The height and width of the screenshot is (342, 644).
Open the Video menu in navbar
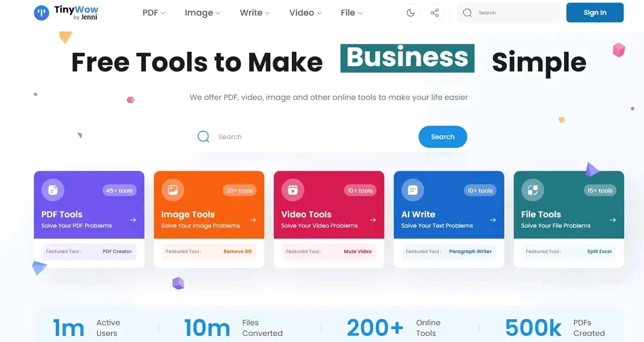pos(305,13)
